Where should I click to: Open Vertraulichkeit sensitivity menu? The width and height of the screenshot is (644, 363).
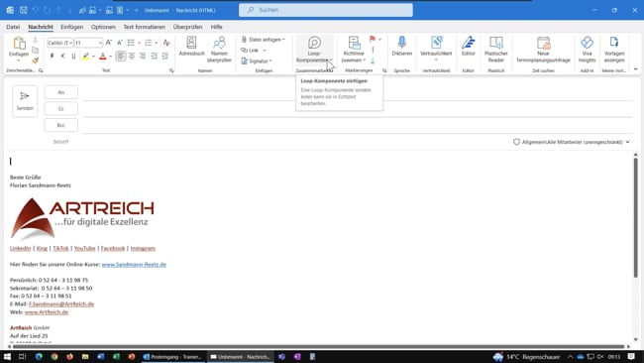pyautogui.click(x=436, y=50)
